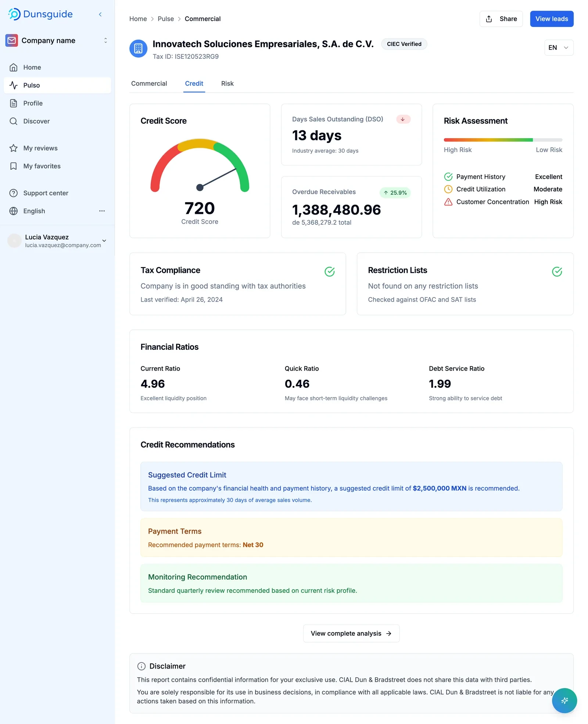The image size is (588, 724).
Task: Click the Net 30 payment terms text
Action: pyautogui.click(x=253, y=545)
